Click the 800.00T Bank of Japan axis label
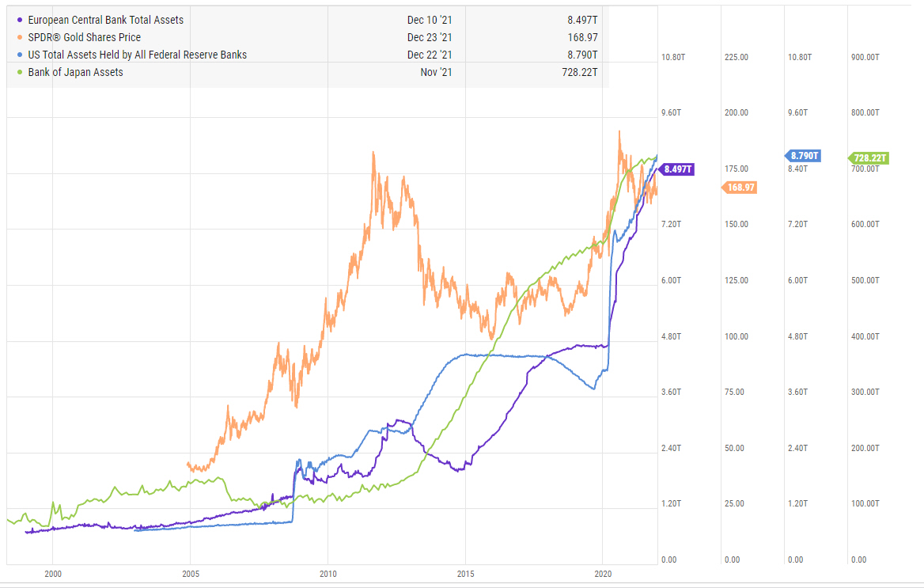Screen dimensions: 924x588 coord(865,112)
